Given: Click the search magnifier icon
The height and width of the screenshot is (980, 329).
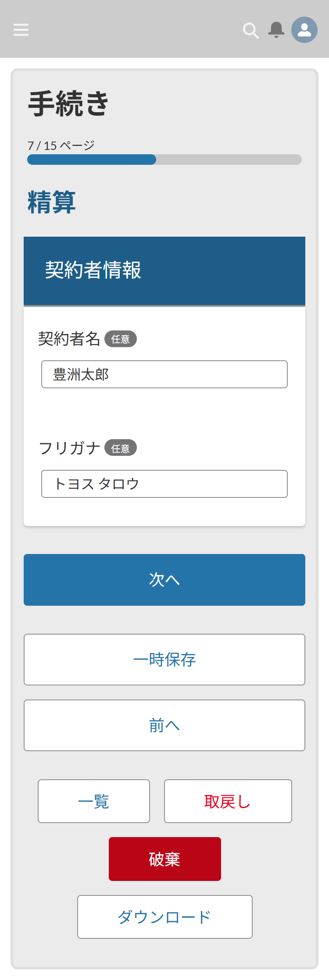Looking at the screenshot, I should click(x=250, y=30).
